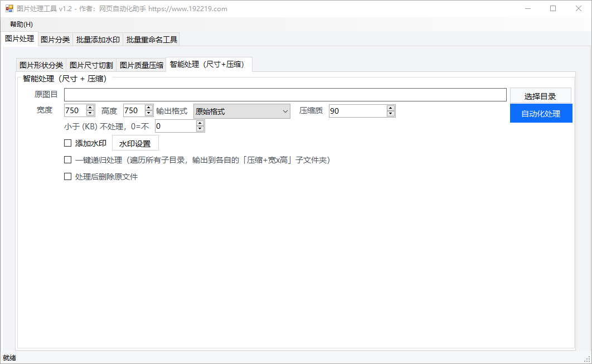Screen dimensions: 592x364
Task: Click the app icon in title bar
Action: (9, 9)
